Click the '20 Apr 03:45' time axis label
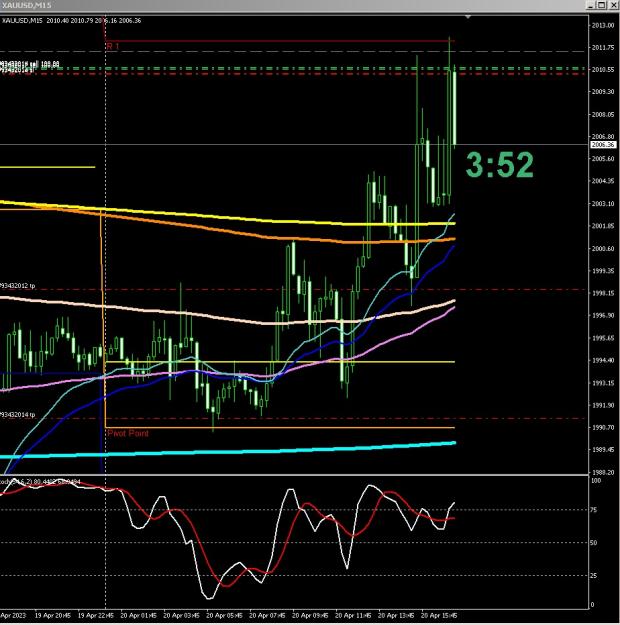Image resolution: width=620 pixels, height=625 pixels. pyautogui.click(x=181, y=615)
